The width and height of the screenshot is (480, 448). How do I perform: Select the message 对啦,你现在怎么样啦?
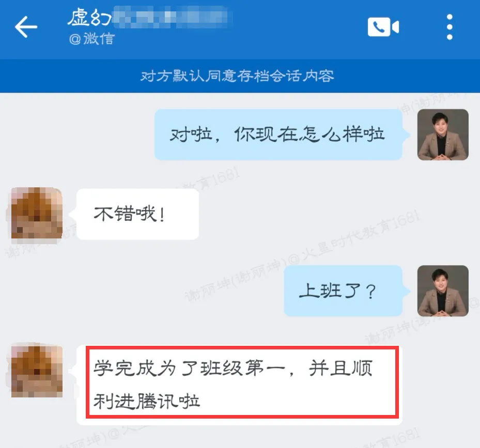(x=278, y=135)
